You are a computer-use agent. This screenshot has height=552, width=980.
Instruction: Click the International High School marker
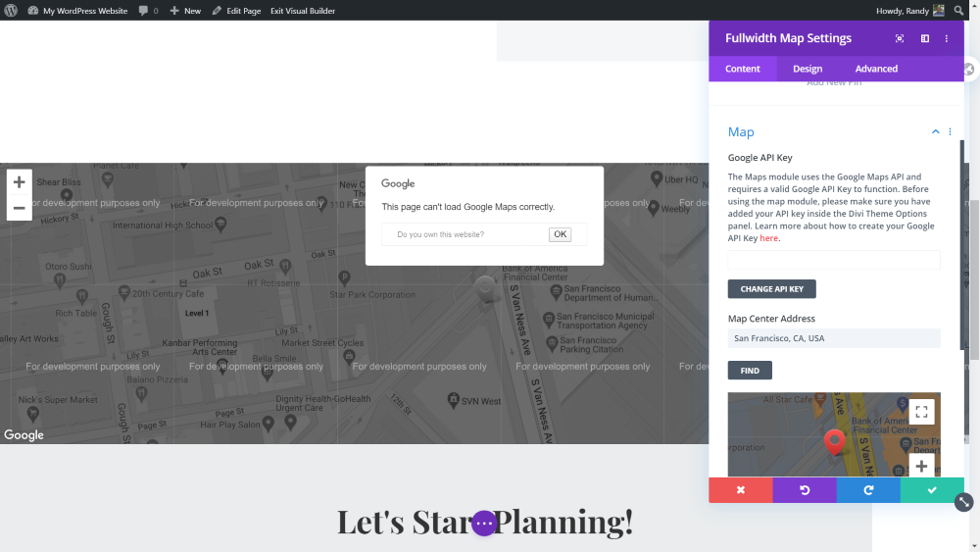point(220,224)
